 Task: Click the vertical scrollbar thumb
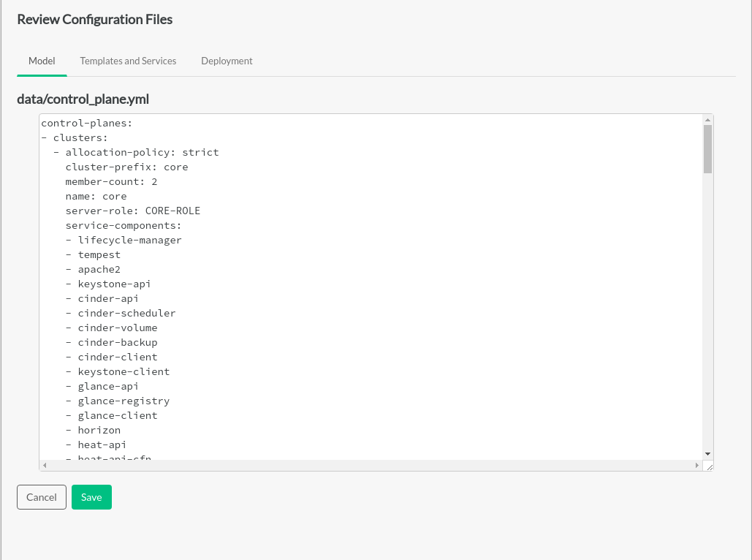pyautogui.click(x=707, y=148)
